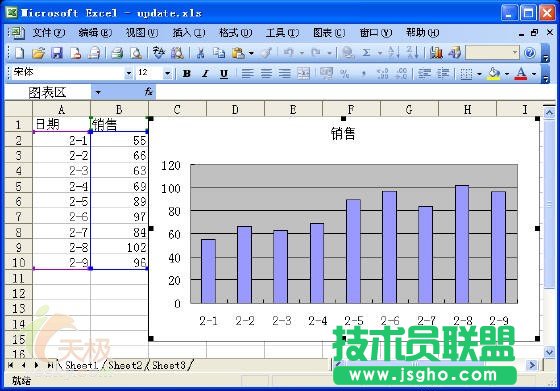
Task: Click the vertical scrollbar up arrow
Action: point(549,113)
